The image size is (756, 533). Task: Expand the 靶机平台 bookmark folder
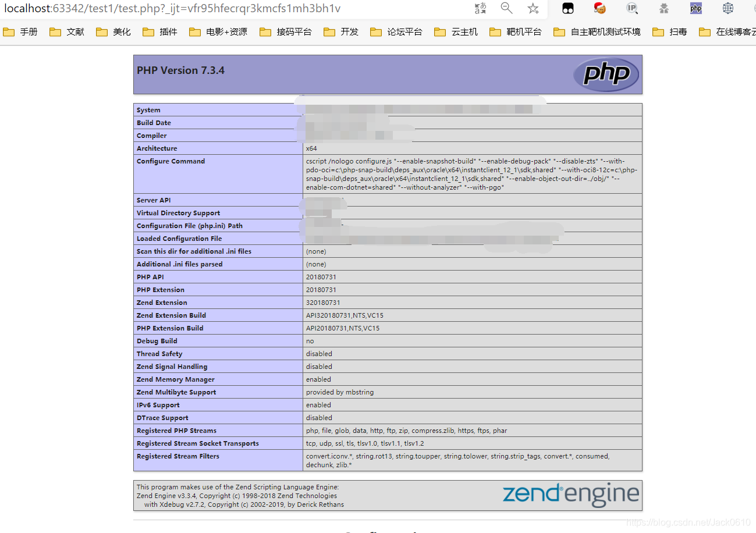pyautogui.click(x=516, y=32)
